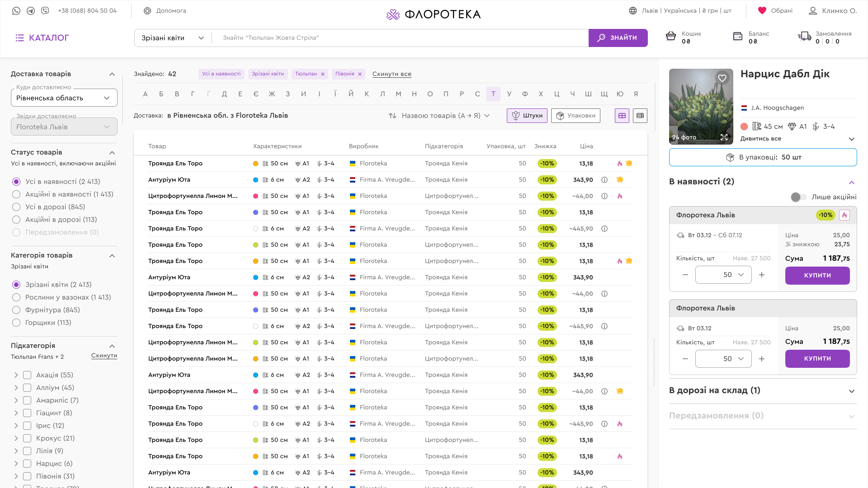868x488 pixels.
Task: Switch to Упаковки unit tab
Action: click(576, 116)
